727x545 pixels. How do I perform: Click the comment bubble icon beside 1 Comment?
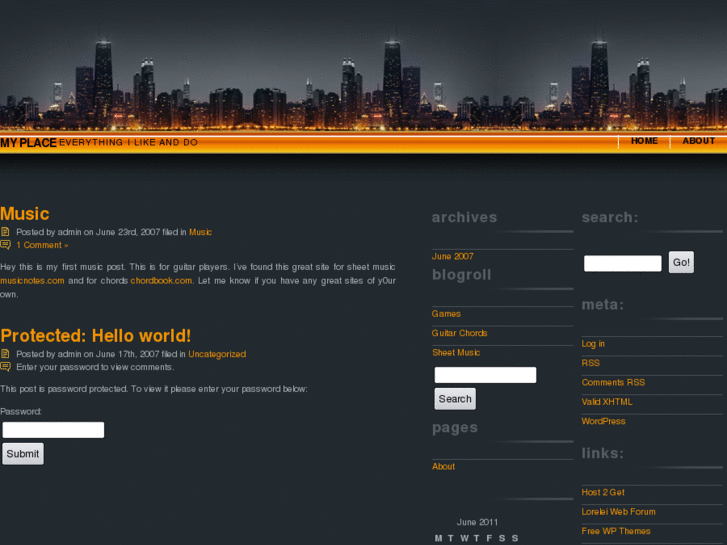(x=5, y=244)
